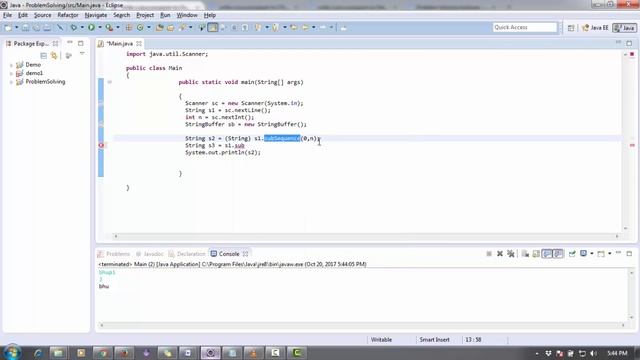The height and width of the screenshot is (360, 640).
Task: Click the Debug bug icon in toolbar
Action: click(73, 27)
